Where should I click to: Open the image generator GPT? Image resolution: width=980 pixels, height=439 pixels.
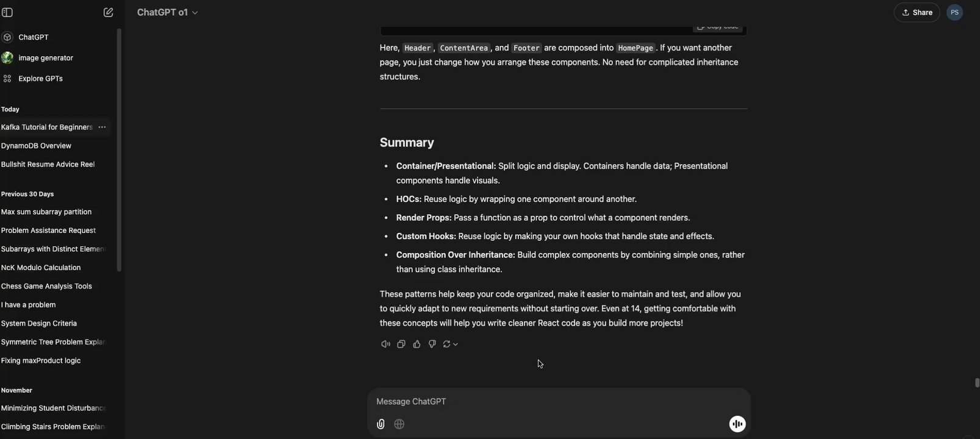click(x=46, y=58)
